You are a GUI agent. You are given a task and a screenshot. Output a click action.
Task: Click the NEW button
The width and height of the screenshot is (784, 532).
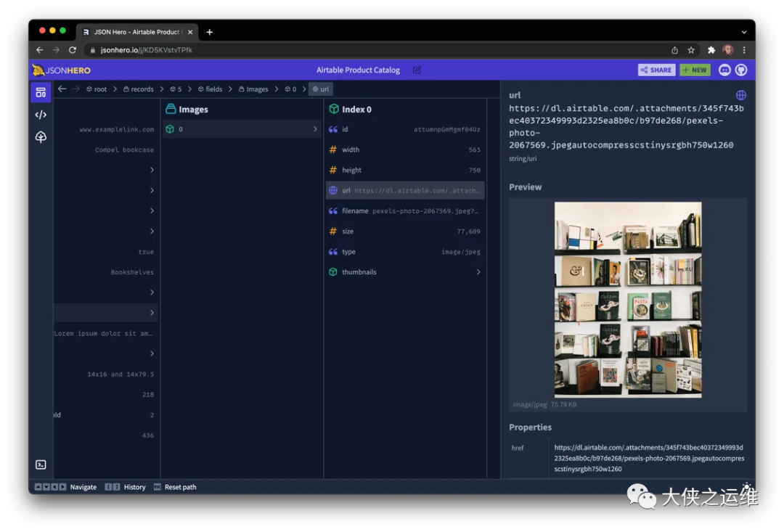click(695, 70)
